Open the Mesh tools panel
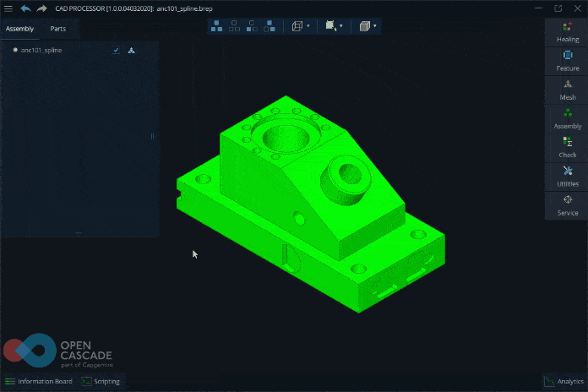The image size is (588, 392). click(x=568, y=90)
